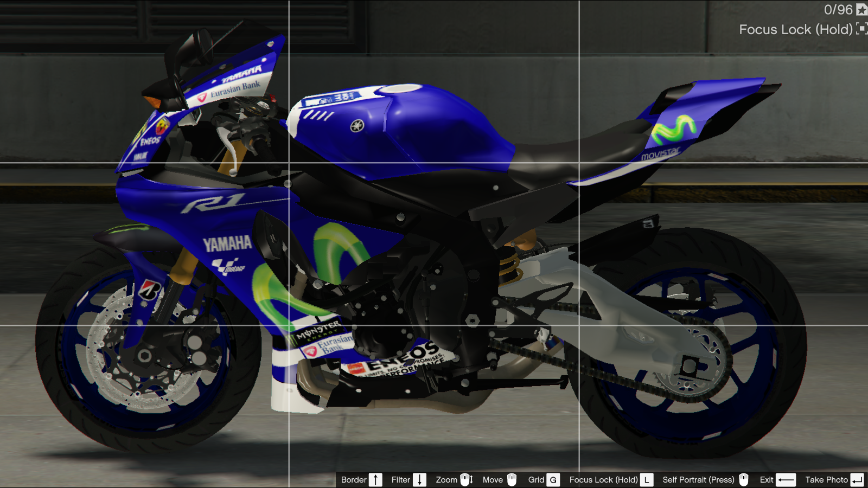Click the Exit label in the bottom bar
The height and width of the screenshot is (488, 868).
767,480
